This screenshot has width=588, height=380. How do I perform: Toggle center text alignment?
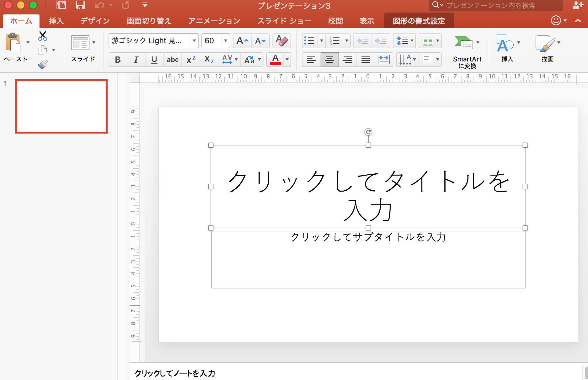pos(329,60)
